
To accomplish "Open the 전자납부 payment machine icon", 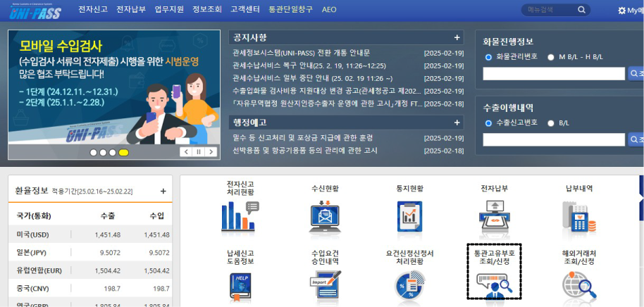I will pos(494,216).
